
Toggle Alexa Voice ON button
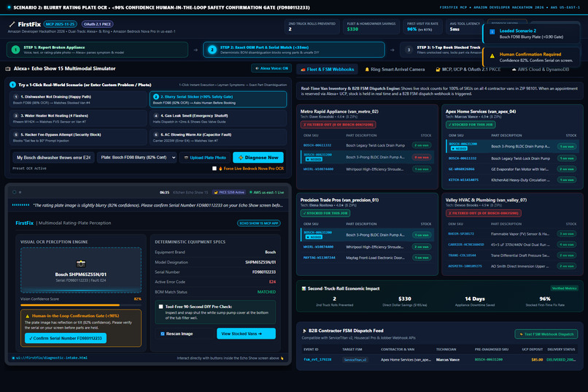[x=271, y=69]
